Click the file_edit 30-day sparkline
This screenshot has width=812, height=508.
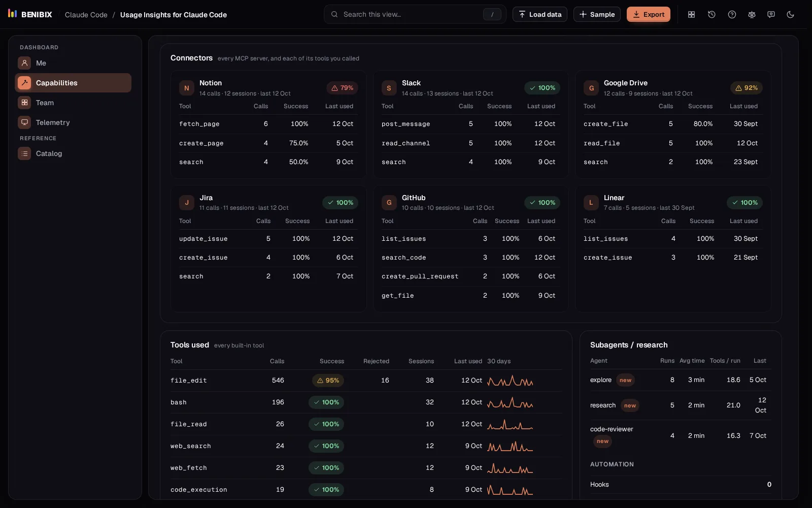510,380
